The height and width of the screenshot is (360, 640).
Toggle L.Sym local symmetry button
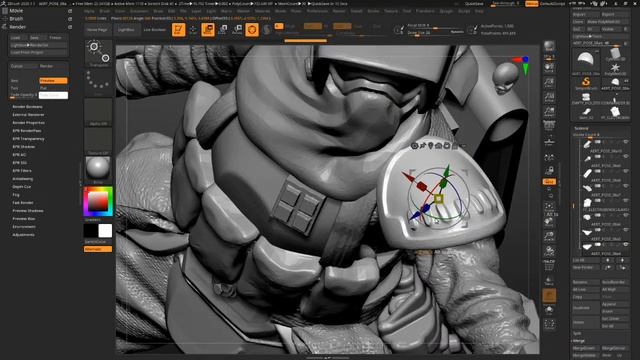point(549,157)
